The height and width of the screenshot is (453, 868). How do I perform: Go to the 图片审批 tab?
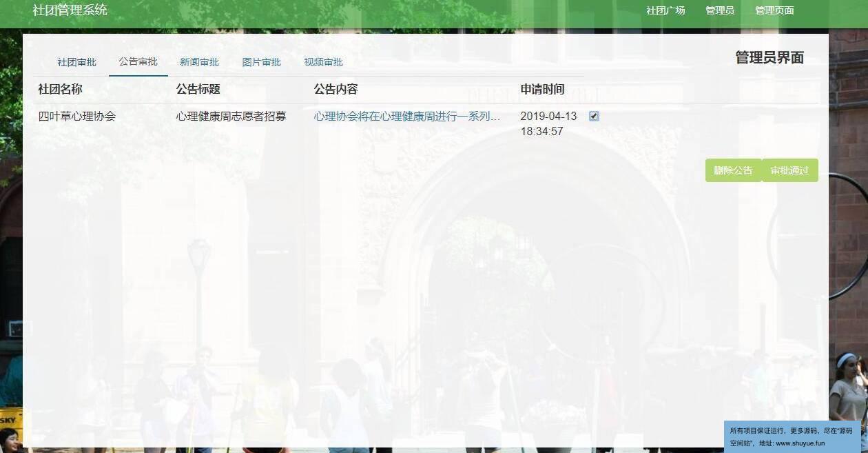(262, 62)
